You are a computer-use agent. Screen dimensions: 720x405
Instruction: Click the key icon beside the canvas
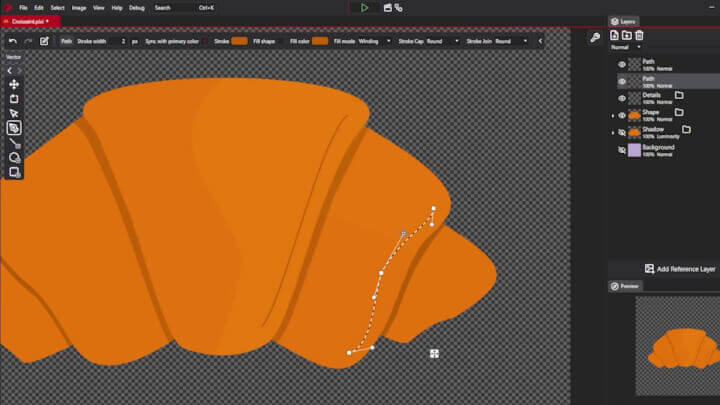pos(595,38)
